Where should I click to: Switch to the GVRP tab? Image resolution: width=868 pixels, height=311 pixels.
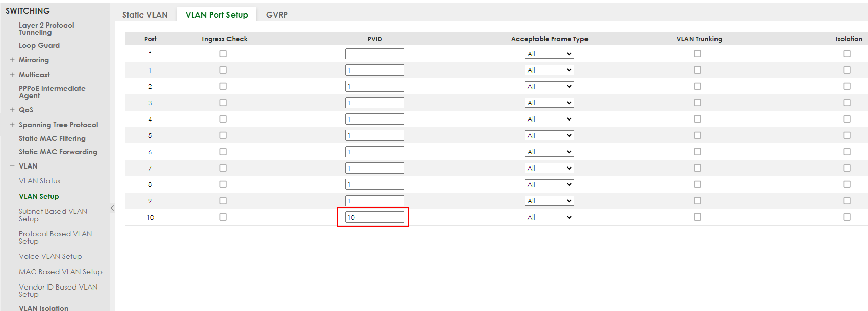click(277, 15)
